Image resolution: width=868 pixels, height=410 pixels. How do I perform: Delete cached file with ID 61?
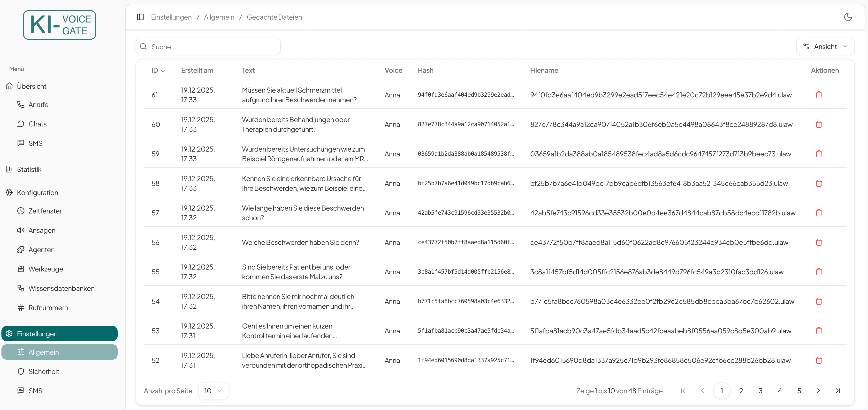tap(818, 95)
